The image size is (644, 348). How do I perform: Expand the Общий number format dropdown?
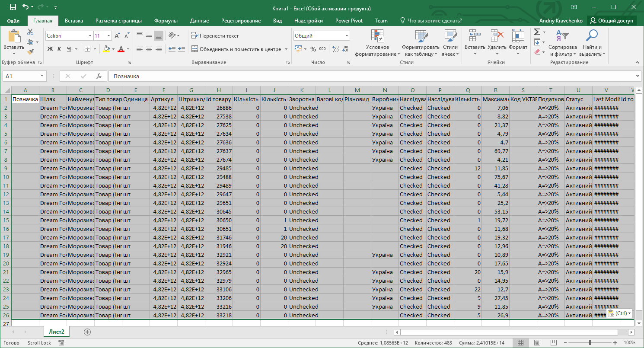pos(347,36)
